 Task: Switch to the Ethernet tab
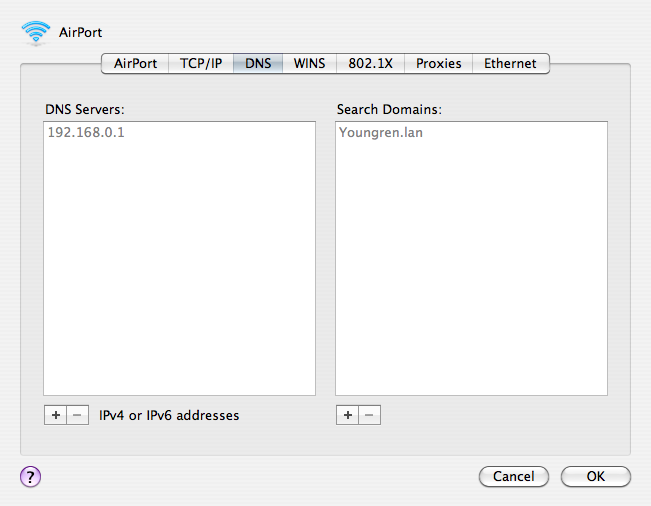tap(511, 64)
